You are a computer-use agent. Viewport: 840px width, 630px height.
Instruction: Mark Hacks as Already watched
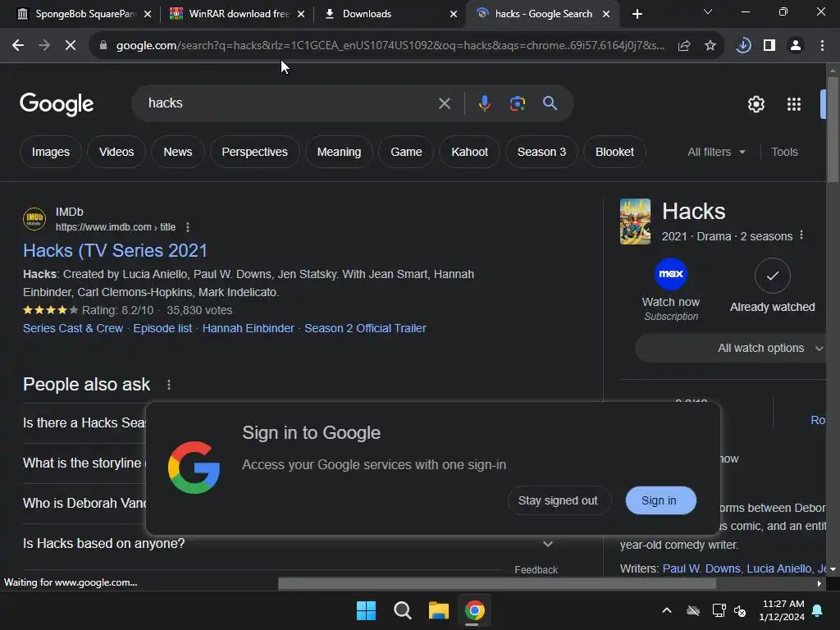[x=773, y=276]
